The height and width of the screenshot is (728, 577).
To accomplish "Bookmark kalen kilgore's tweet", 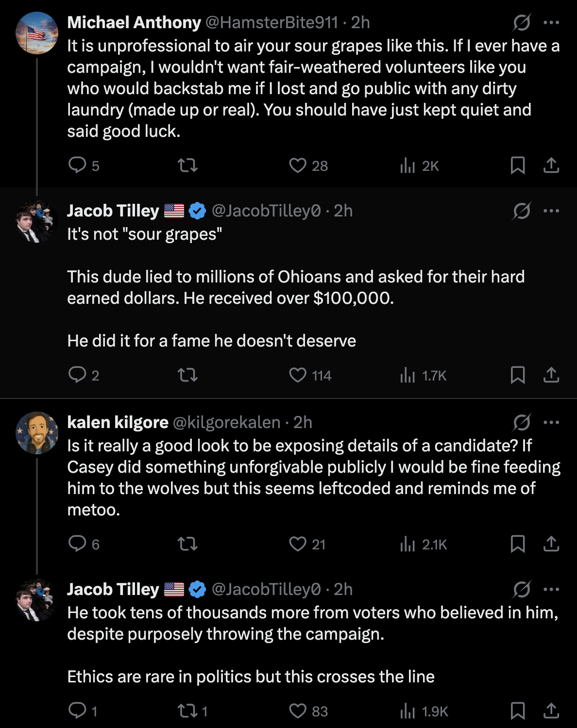I will 518,544.
